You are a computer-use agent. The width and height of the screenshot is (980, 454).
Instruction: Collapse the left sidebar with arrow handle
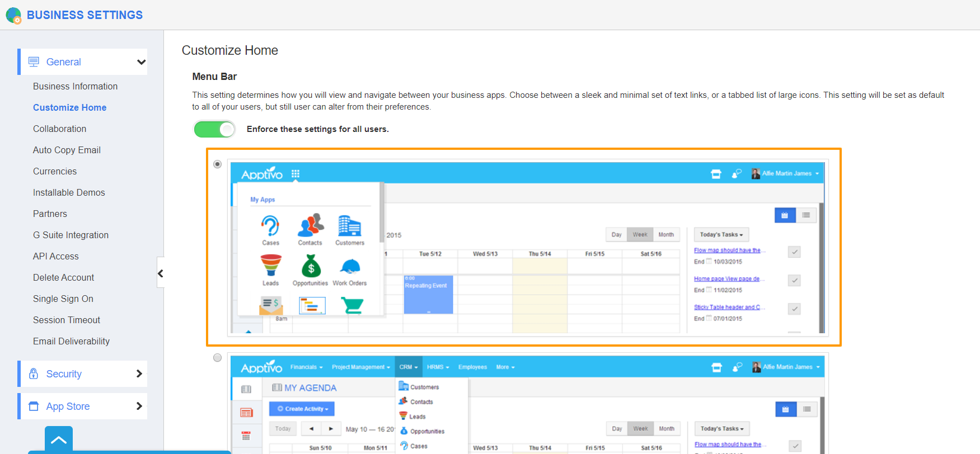[x=161, y=273]
